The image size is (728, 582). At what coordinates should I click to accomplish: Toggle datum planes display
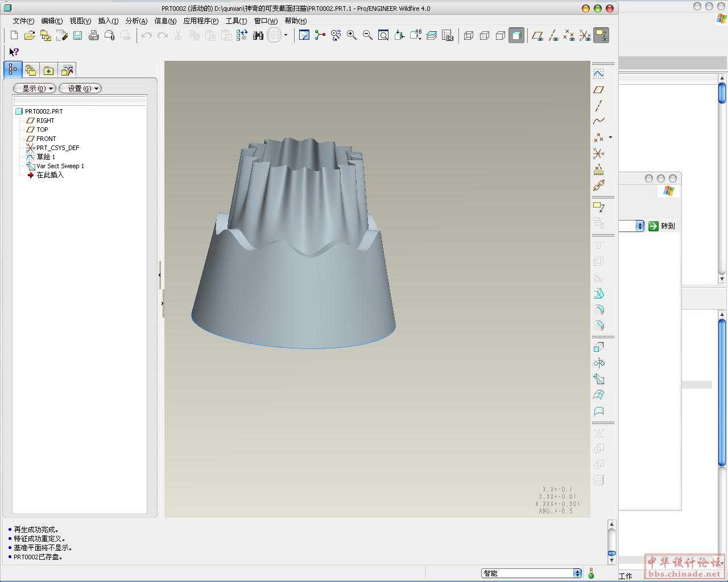coord(537,35)
